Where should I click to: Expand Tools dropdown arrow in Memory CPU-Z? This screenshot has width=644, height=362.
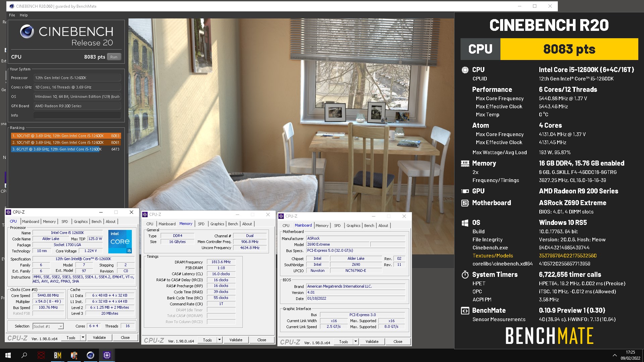pos(219,340)
